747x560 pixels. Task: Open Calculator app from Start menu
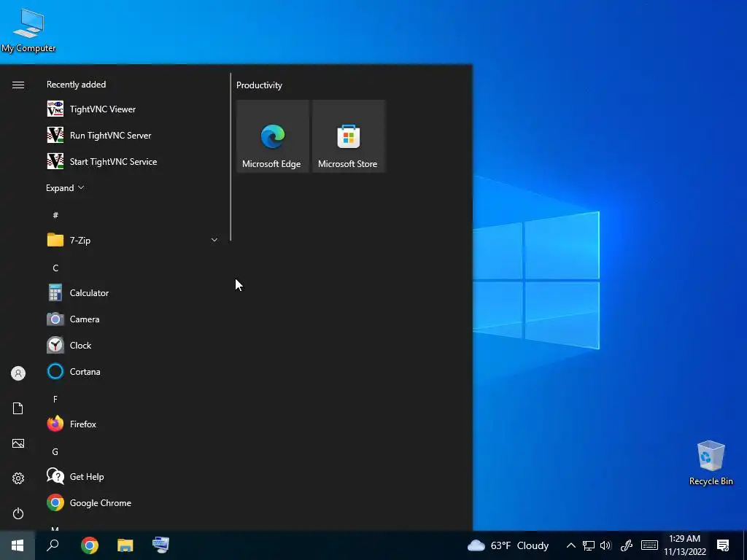[133, 293]
